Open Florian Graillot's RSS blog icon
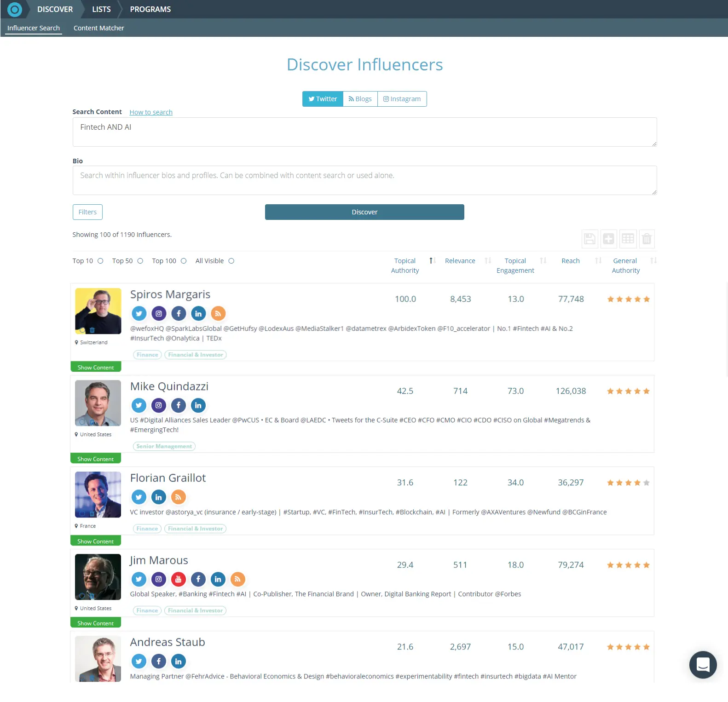Screen dimensions: 728x702 (x=179, y=497)
